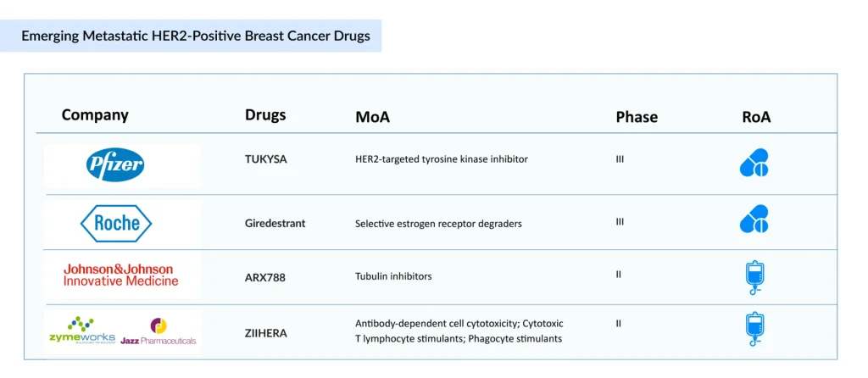The image size is (868, 378).
Task: Click the Zymeworks logo
Action: tap(81, 331)
